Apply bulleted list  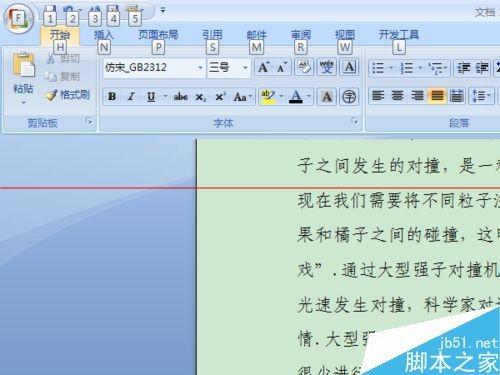(378, 68)
